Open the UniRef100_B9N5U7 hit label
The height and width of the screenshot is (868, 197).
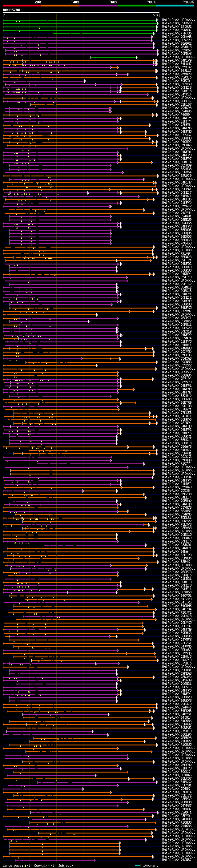pos(177,30)
